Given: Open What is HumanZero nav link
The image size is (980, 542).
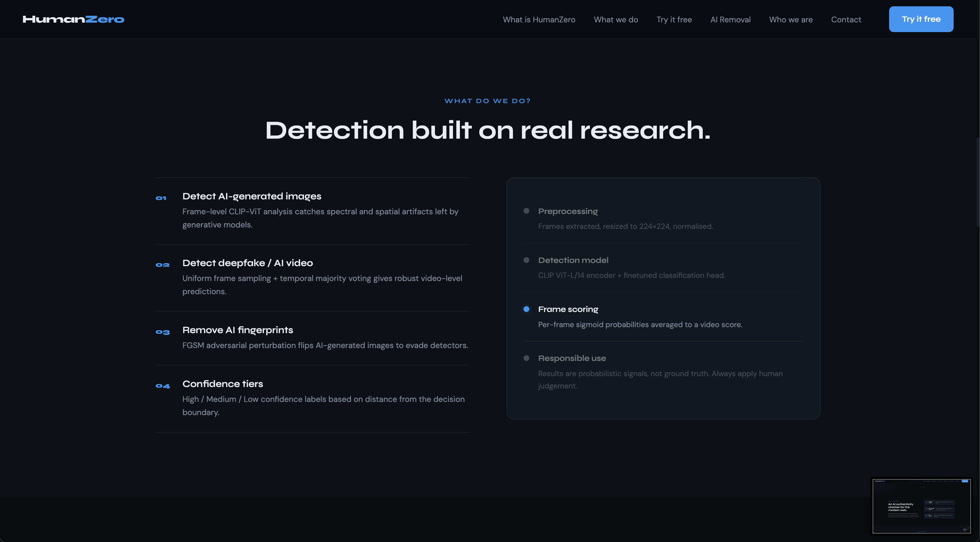Looking at the screenshot, I should 539,20.
